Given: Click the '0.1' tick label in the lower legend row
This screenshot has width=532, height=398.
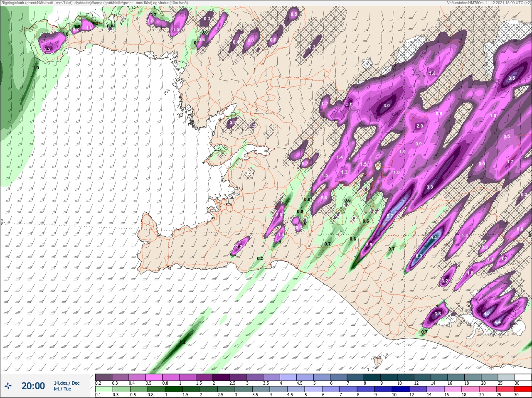Looking at the screenshot, I should pyautogui.click(x=98, y=395).
